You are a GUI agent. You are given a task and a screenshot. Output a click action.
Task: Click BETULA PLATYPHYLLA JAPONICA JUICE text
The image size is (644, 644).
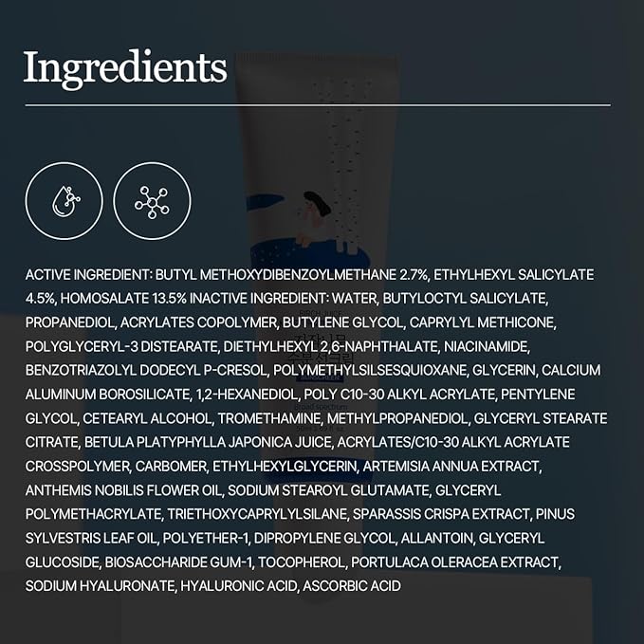pyautogui.click(x=208, y=442)
